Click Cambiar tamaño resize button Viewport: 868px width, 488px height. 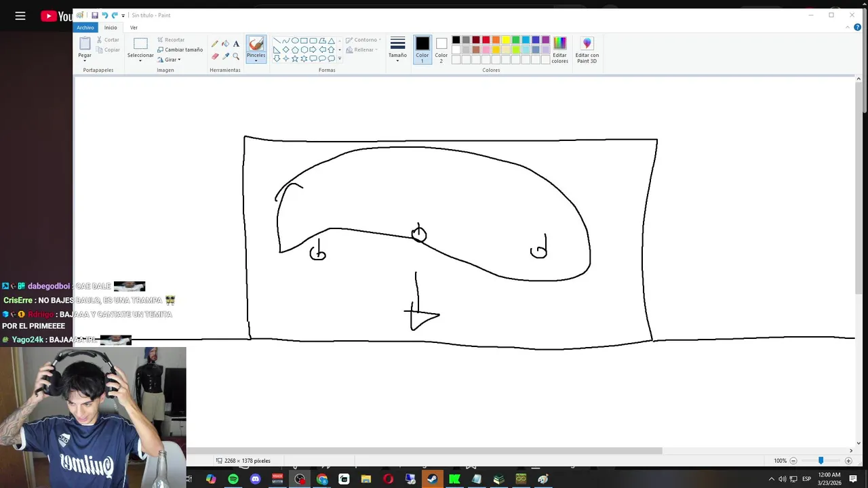click(x=180, y=49)
